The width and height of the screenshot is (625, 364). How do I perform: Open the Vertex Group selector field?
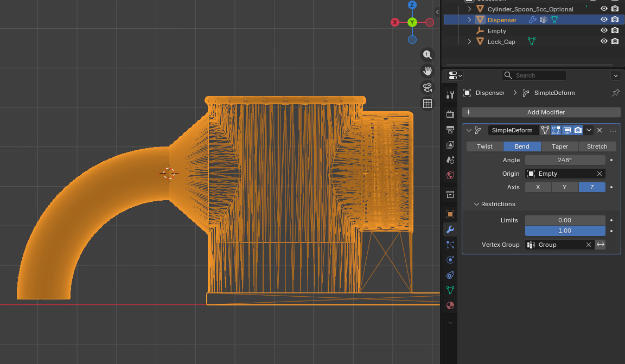click(560, 245)
